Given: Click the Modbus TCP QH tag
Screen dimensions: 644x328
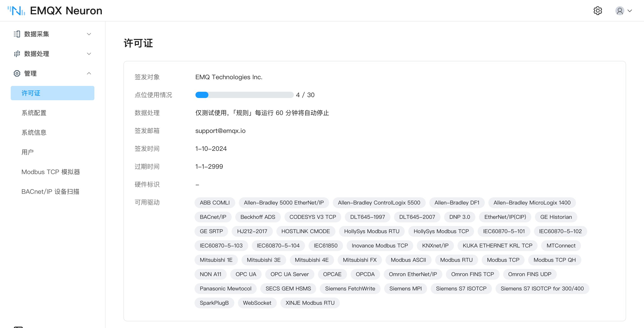Looking at the screenshot, I should coord(555,260).
